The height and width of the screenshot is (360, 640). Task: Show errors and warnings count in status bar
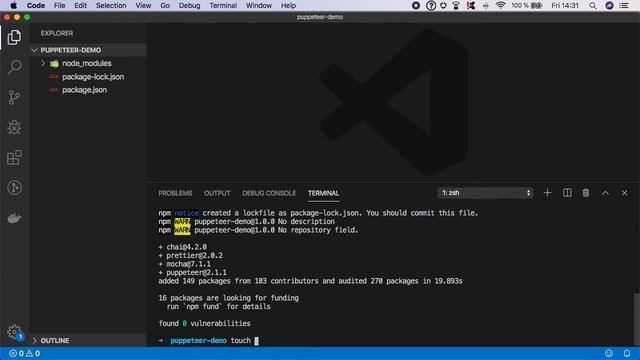pos(24,353)
